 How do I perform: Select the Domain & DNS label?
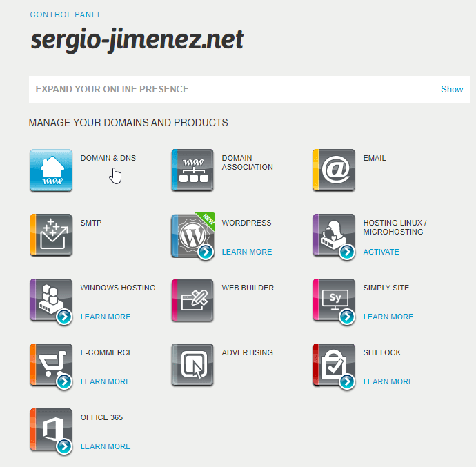click(108, 158)
